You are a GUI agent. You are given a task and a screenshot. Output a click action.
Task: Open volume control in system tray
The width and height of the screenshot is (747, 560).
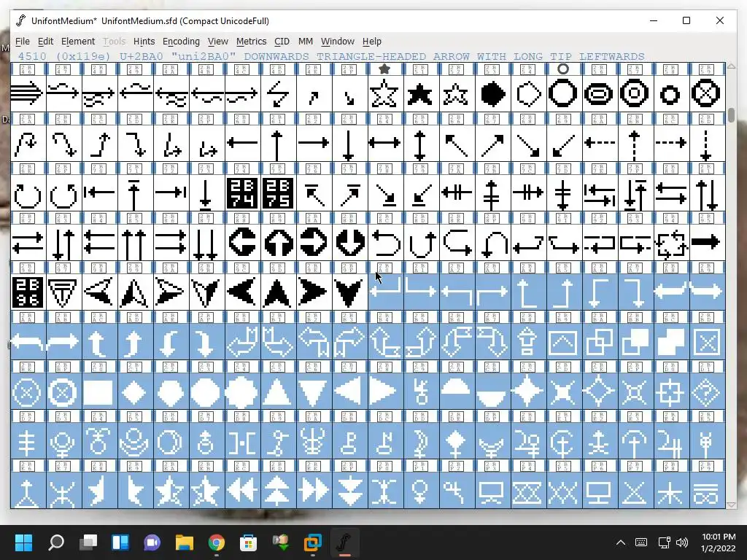tap(682, 542)
